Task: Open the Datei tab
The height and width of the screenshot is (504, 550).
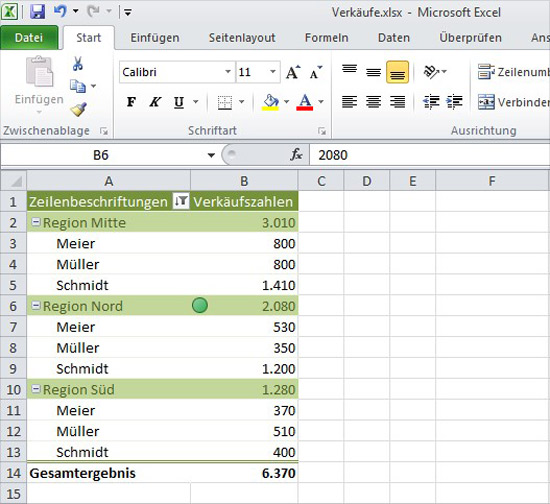Action: click(x=29, y=38)
